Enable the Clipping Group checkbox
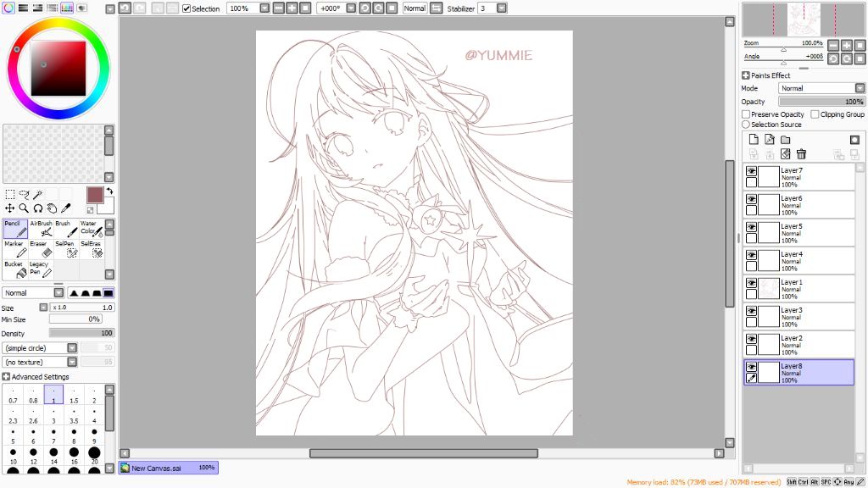 [815, 114]
